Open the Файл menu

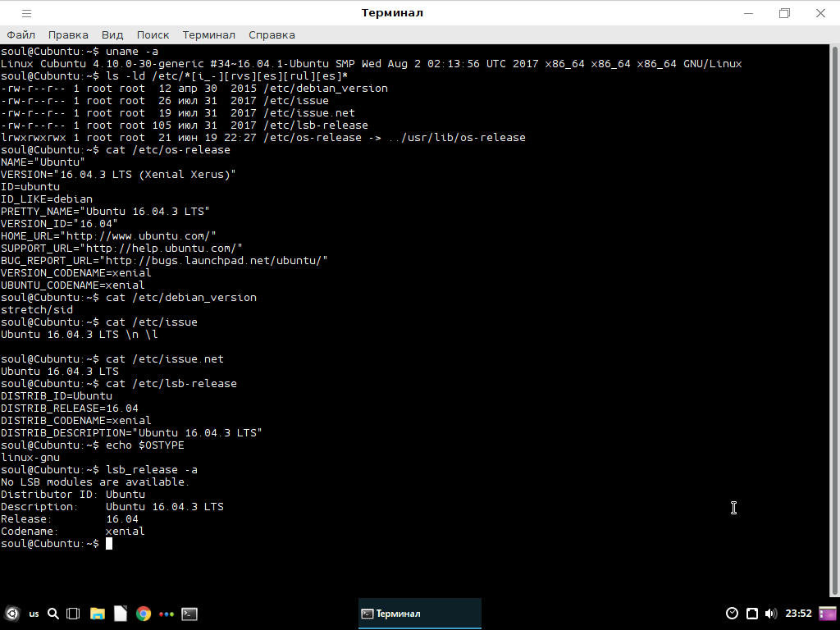click(x=21, y=34)
